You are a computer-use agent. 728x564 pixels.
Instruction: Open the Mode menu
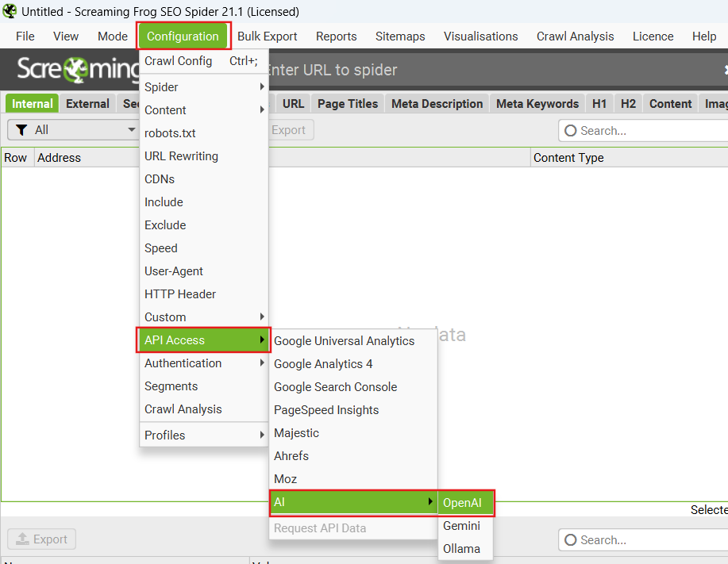point(113,36)
